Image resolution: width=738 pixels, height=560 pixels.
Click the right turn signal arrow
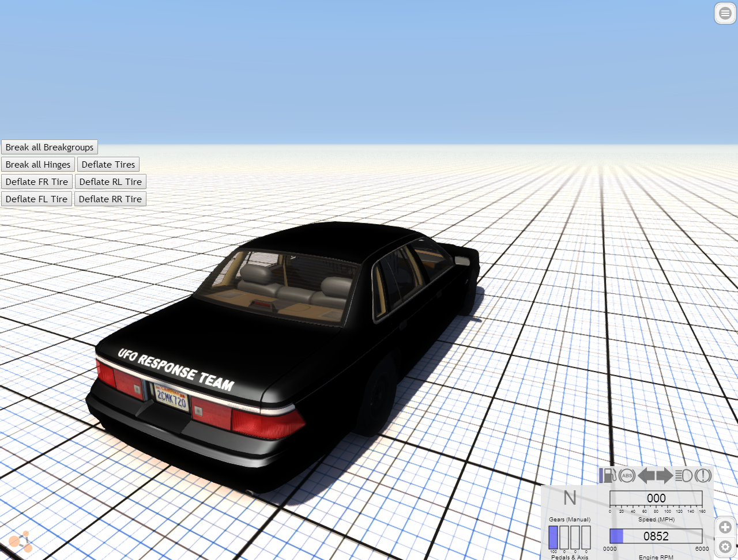[x=665, y=475]
